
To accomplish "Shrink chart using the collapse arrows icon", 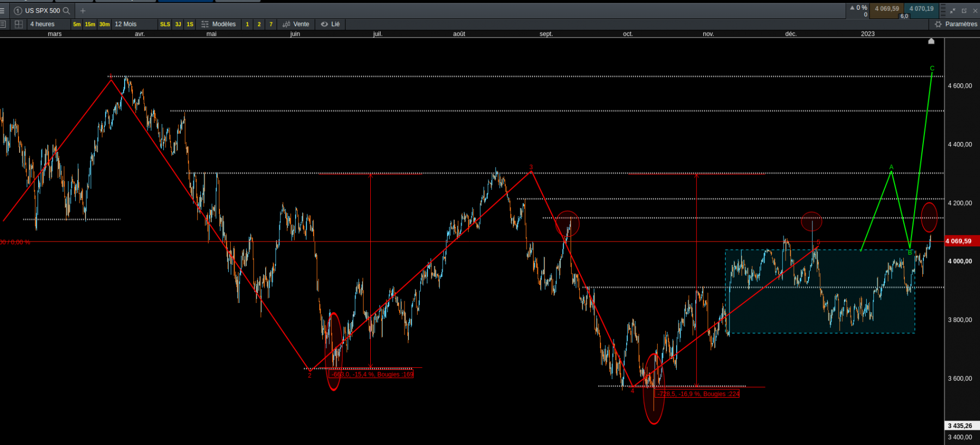I will coord(953,10).
